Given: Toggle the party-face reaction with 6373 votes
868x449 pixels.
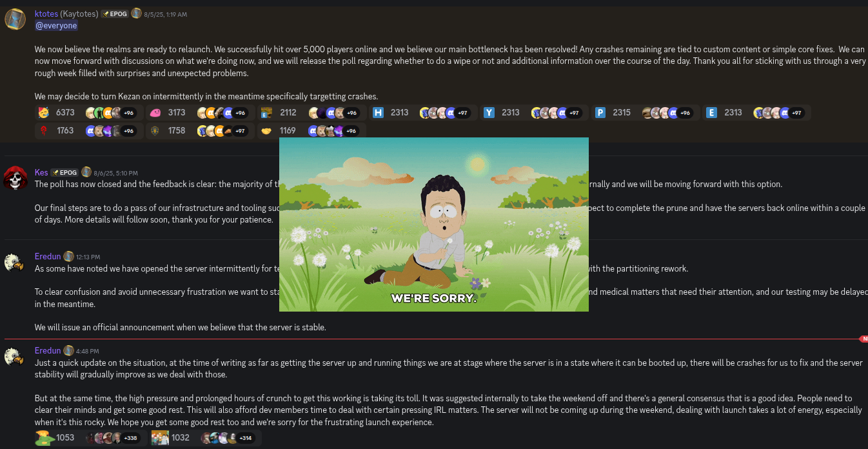Looking at the screenshot, I should (x=88, y=112).
